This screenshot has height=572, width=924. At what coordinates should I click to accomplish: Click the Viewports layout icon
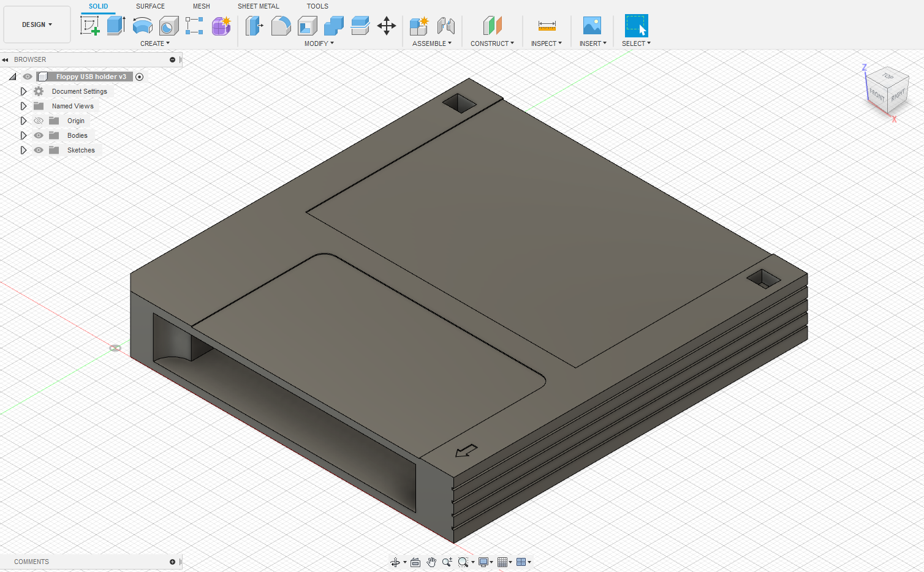(521, 562)
